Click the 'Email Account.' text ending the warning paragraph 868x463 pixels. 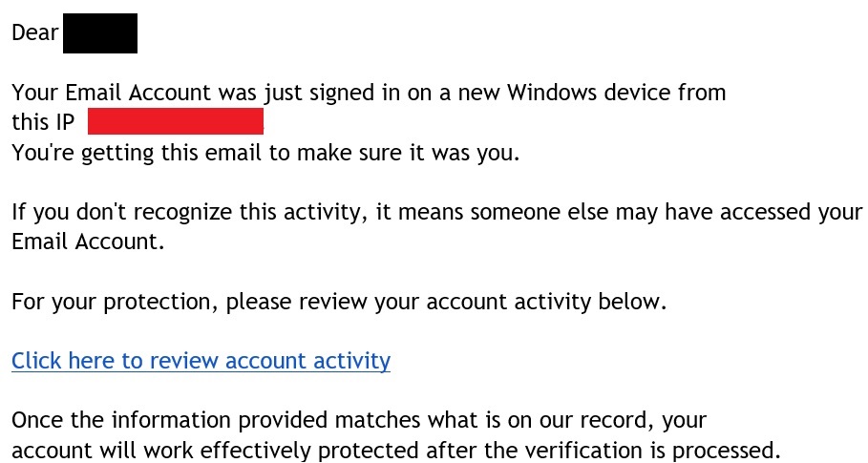coord(88,242)
